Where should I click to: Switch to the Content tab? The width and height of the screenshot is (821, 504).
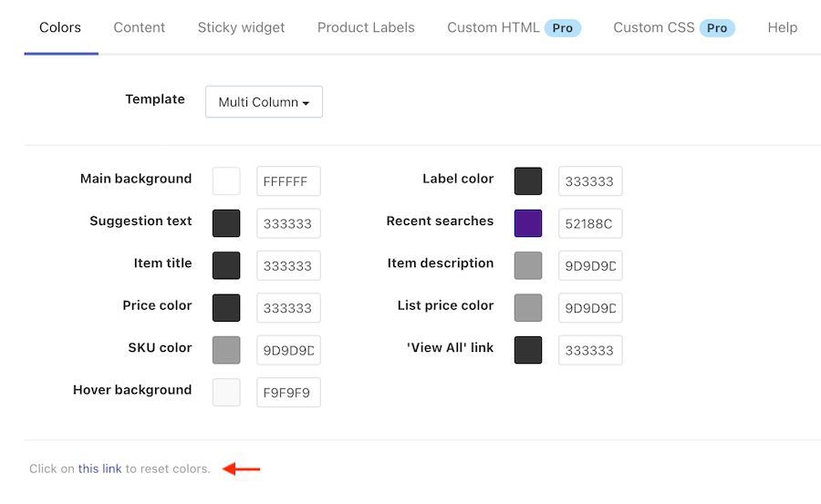coord(140,27)
